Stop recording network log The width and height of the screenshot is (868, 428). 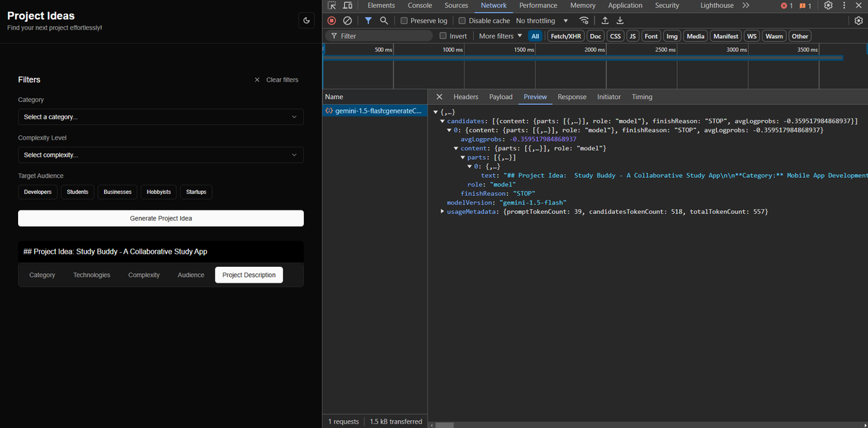click(332, 21)
